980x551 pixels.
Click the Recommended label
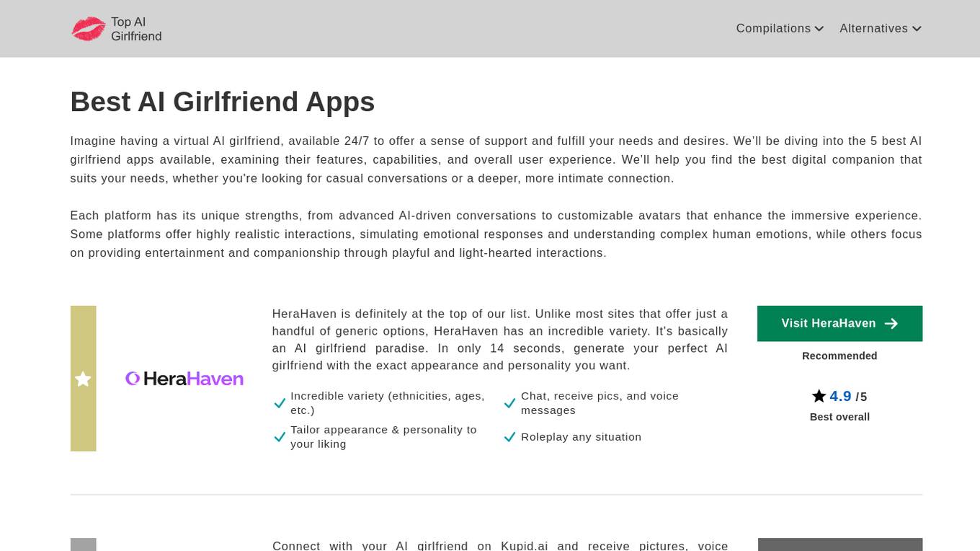[x=839, y=356]
